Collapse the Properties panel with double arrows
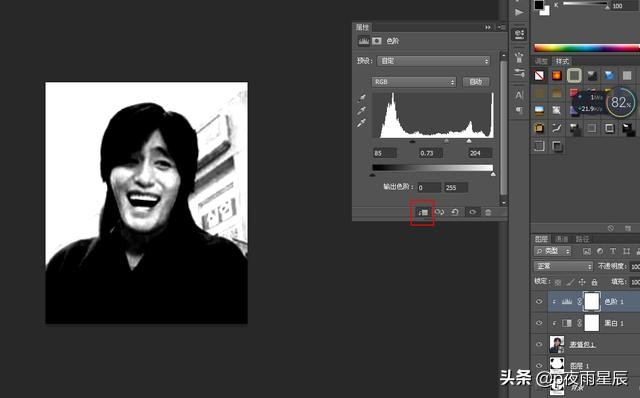Viewport: 640px width, 398px height. (x=488, y=27)
